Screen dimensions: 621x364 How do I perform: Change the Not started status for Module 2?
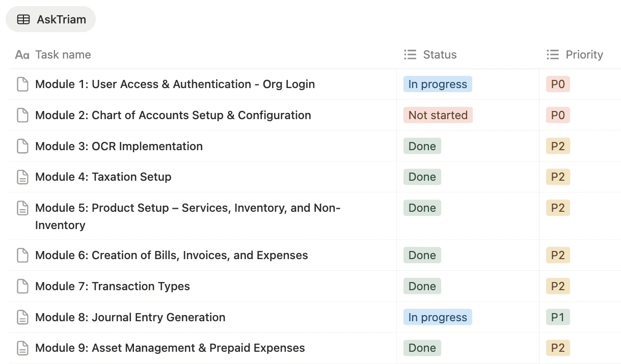click(438, 116)
